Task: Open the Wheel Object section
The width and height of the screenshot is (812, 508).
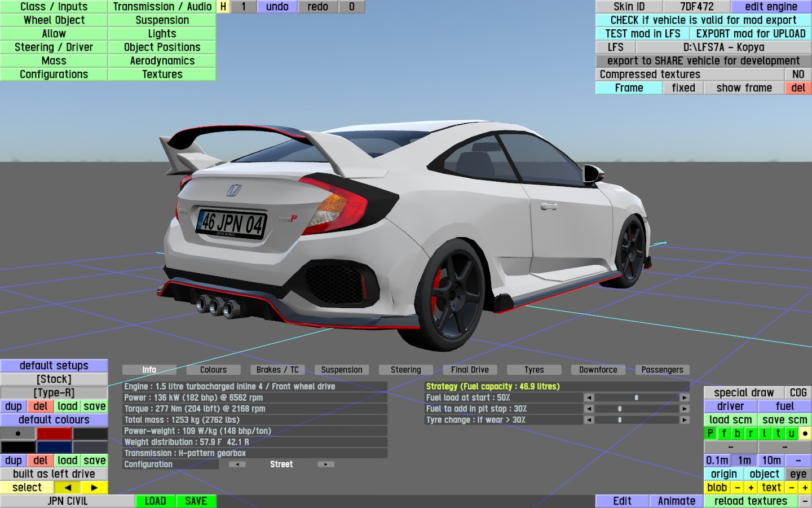Action: (x=54, y=20)
